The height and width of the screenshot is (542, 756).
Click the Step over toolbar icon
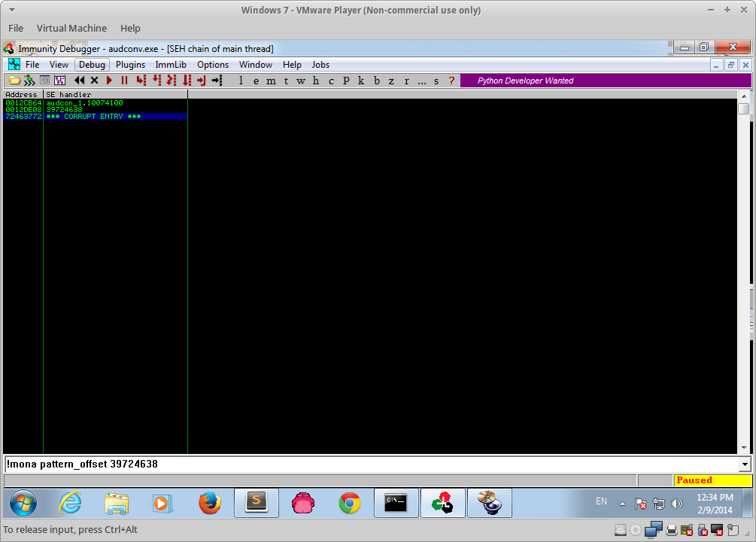tap(156, 81)
